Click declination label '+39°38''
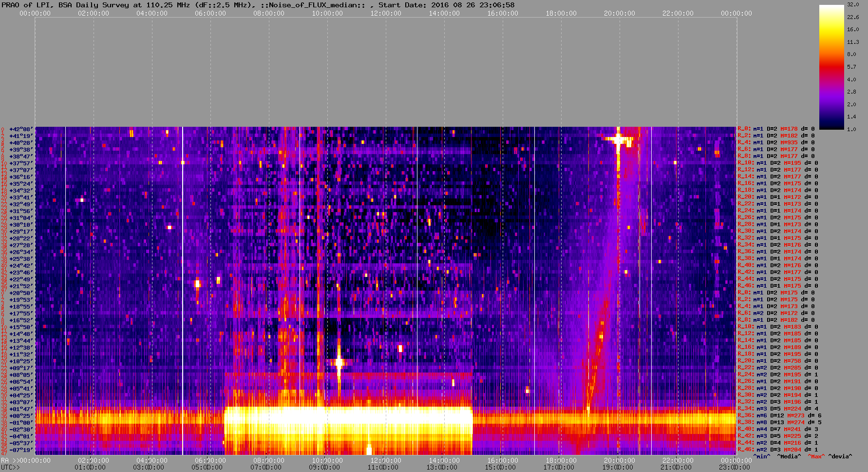The height and width of the screenshot is (472, 868). [x=21, y=150]
